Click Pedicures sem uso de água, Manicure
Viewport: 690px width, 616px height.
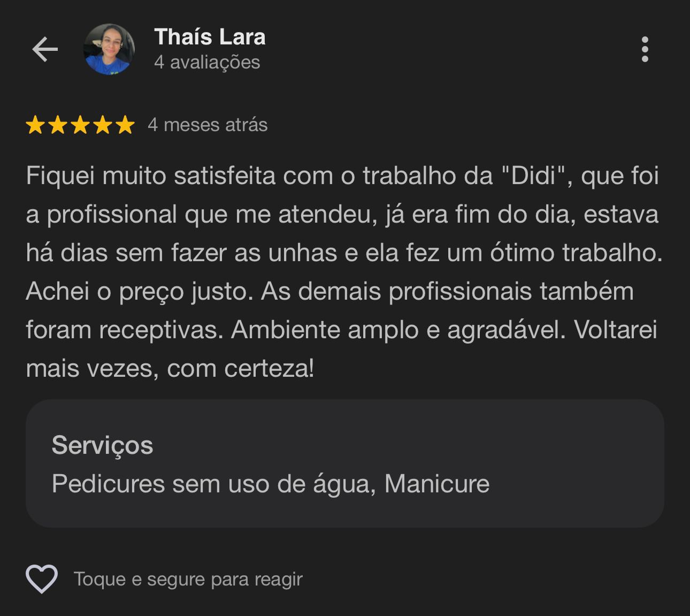271,484
